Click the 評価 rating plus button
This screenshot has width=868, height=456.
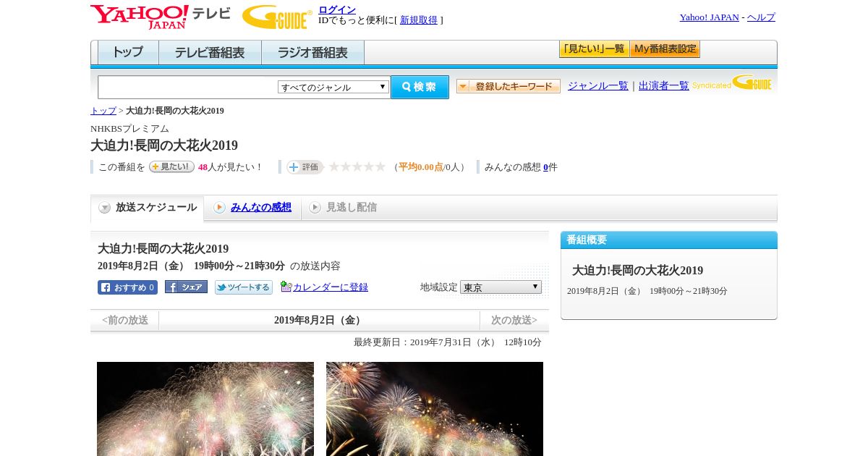click(305, 167)
